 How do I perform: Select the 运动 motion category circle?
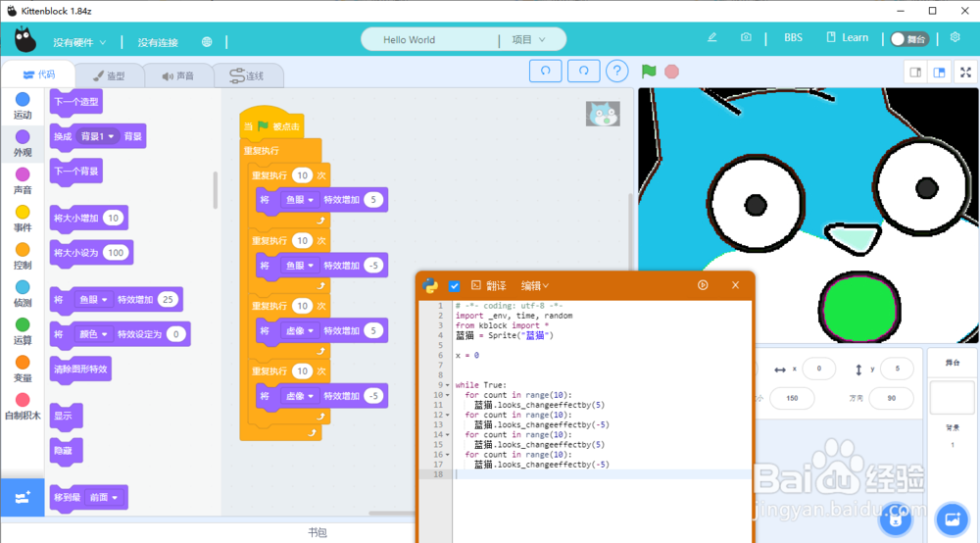pos(23,99)
